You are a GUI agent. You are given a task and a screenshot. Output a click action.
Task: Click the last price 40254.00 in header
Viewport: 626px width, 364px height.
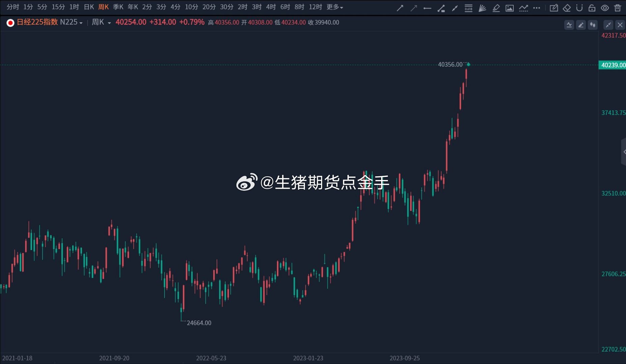point(131,22)
